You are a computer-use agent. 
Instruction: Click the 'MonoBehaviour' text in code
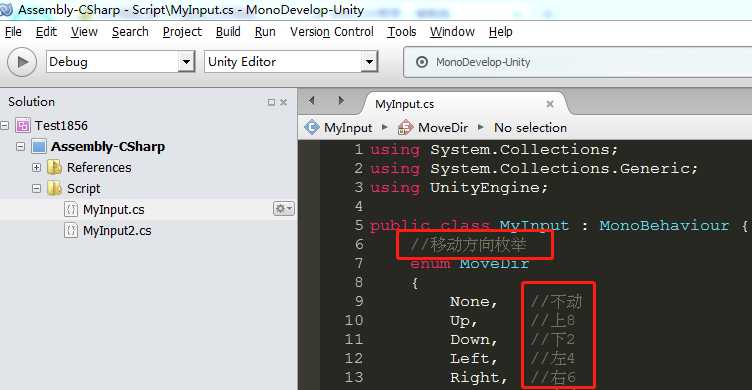pos(664,225)
